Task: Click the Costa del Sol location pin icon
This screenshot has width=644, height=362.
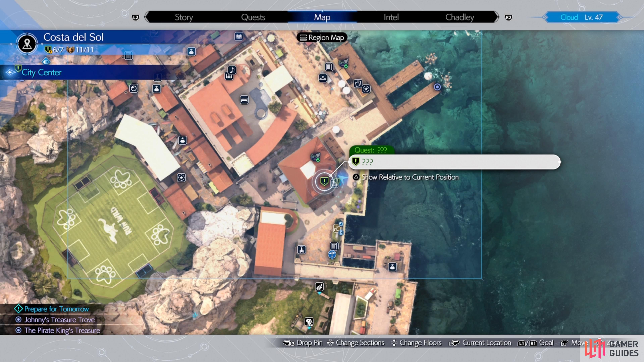Action: coord(27,44)
